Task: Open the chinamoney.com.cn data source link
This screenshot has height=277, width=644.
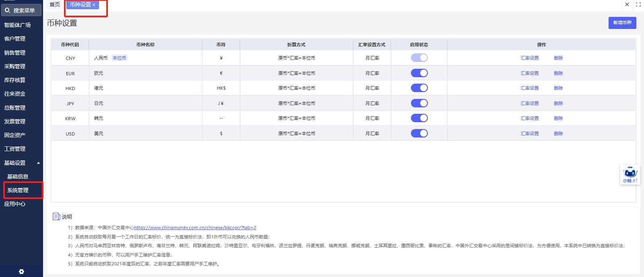Action: (x=195, y=228)
